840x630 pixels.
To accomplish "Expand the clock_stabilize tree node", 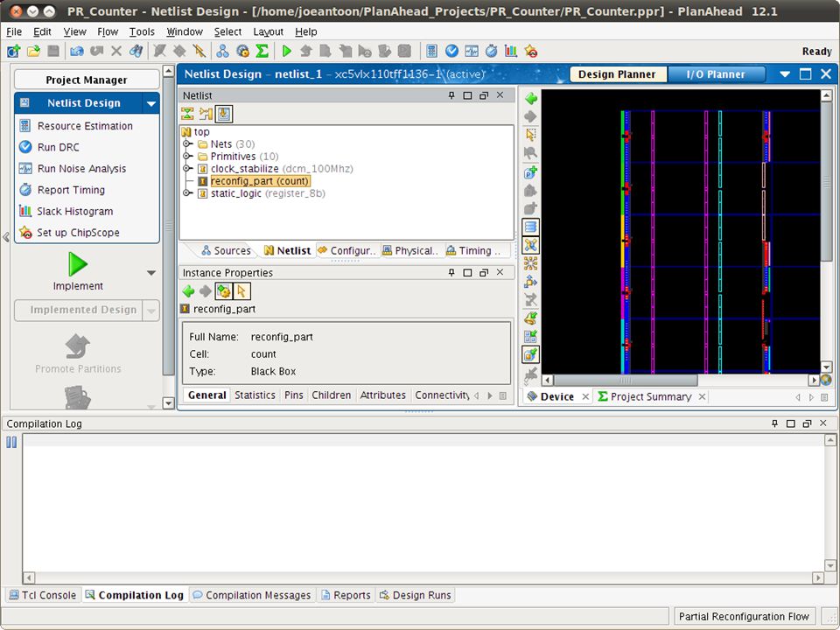I will pos(187,168).
